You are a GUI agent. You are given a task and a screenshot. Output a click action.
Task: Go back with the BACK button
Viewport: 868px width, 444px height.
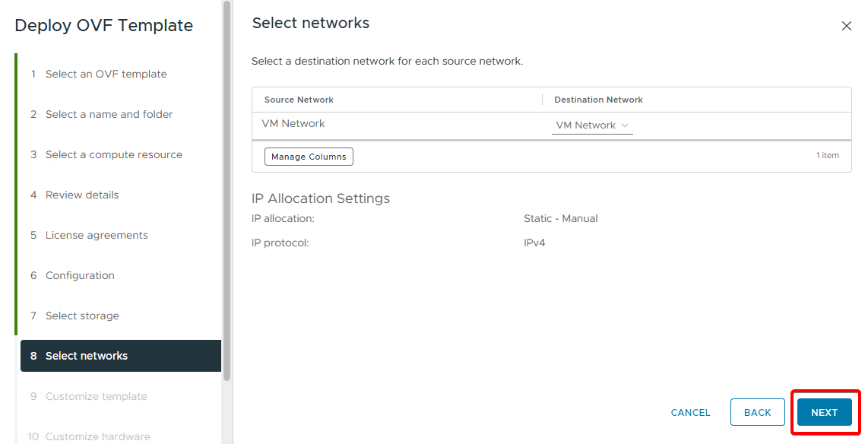click(x=757, y=412)
